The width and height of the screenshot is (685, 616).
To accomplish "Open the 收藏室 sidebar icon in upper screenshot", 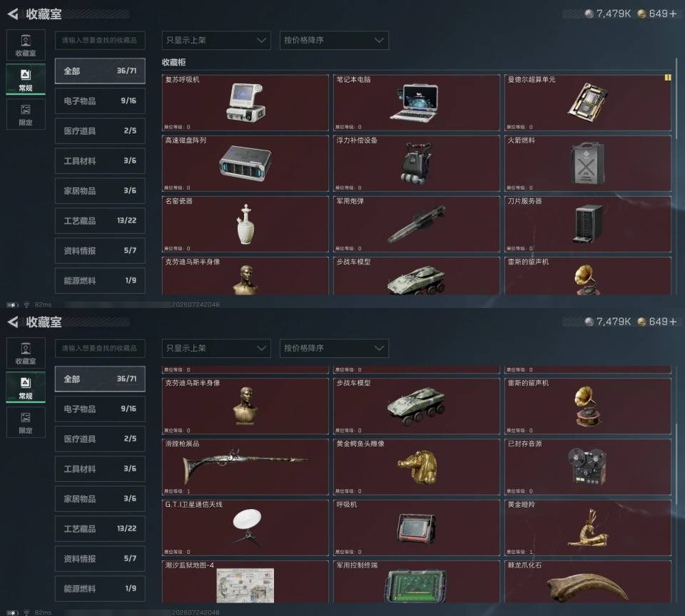I will tap(26, 46).
